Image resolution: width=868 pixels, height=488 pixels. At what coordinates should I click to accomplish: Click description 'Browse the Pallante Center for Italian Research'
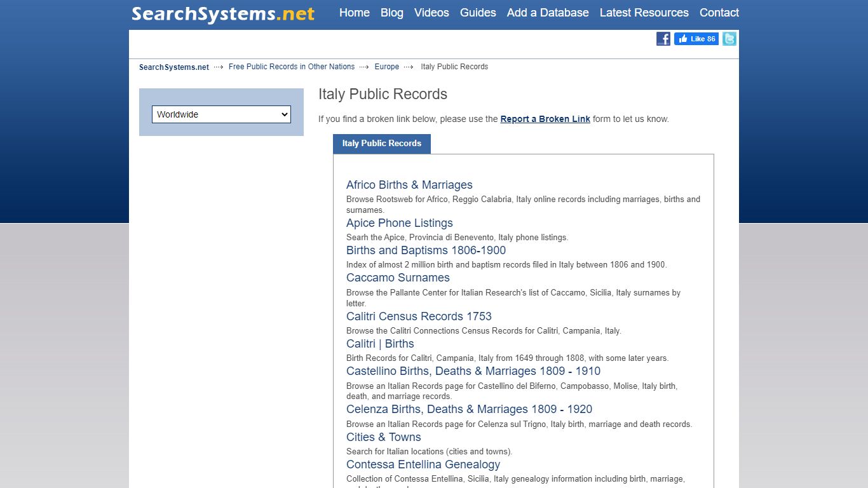click(513, 298)
